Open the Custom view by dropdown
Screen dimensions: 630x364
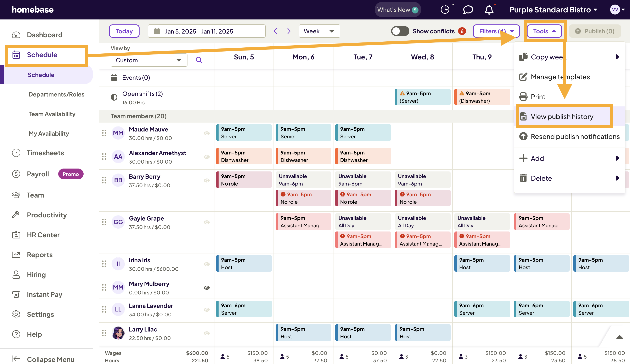point(149,60)
